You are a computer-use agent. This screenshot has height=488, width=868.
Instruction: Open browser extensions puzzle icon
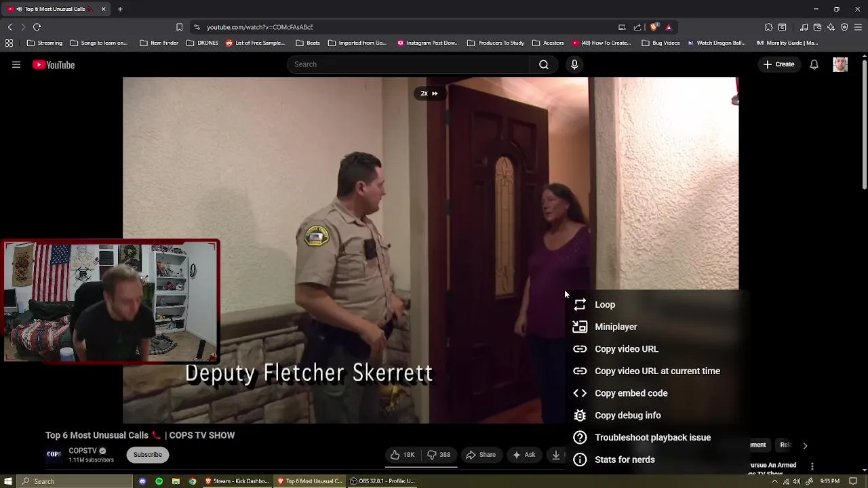point(768,27)
